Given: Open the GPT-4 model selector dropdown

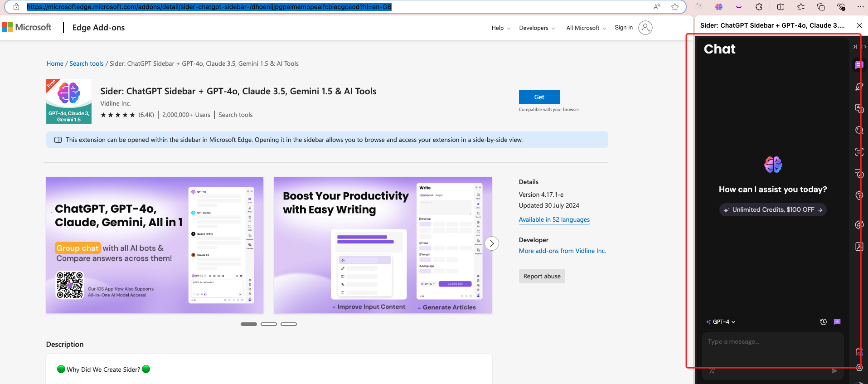Looking at the screenshot, I should [721, 322].
